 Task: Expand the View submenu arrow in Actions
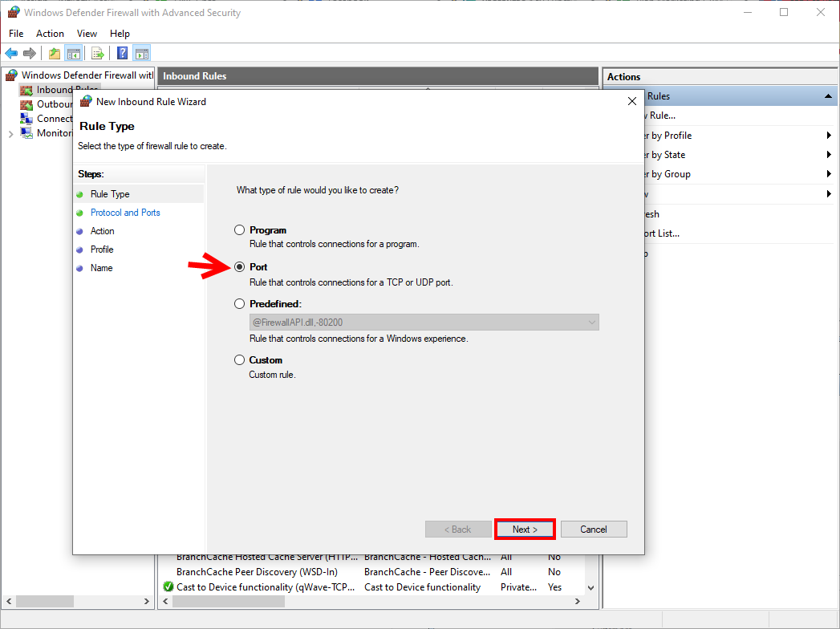coord(829,194)
